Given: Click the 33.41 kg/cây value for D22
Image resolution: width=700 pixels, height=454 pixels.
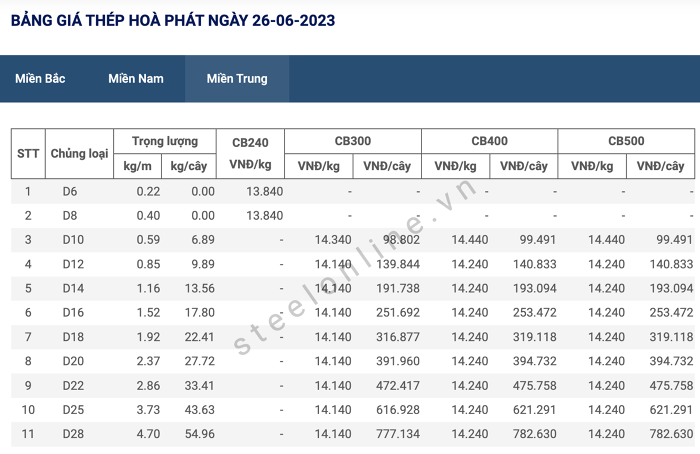Looking at the screenshot, I should point(200,386).
